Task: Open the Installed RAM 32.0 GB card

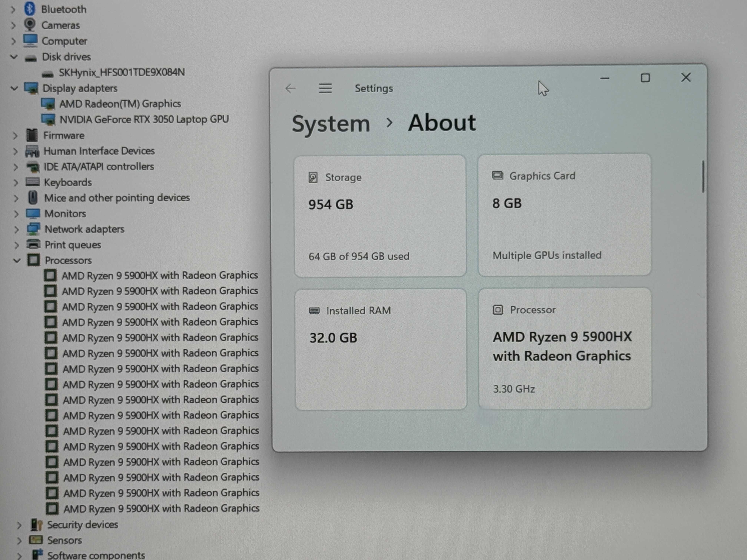Action: (x=381, y=349)
